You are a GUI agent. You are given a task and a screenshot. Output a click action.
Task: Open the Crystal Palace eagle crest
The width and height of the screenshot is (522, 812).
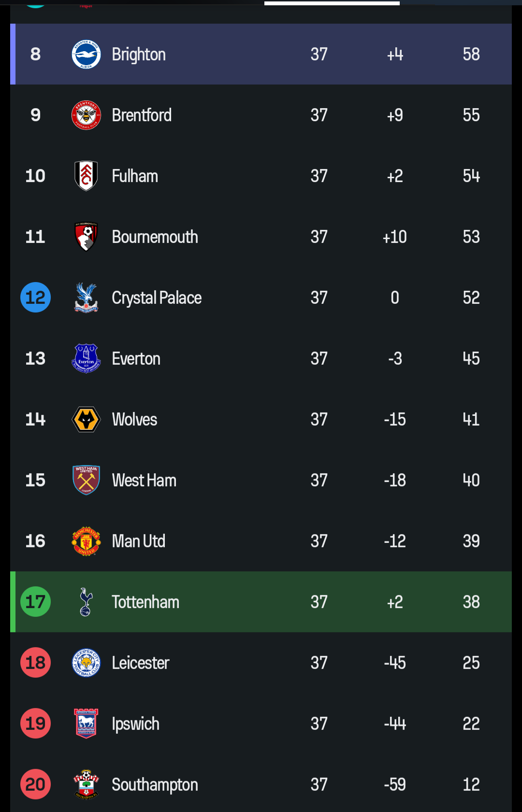tap(86, 298)
